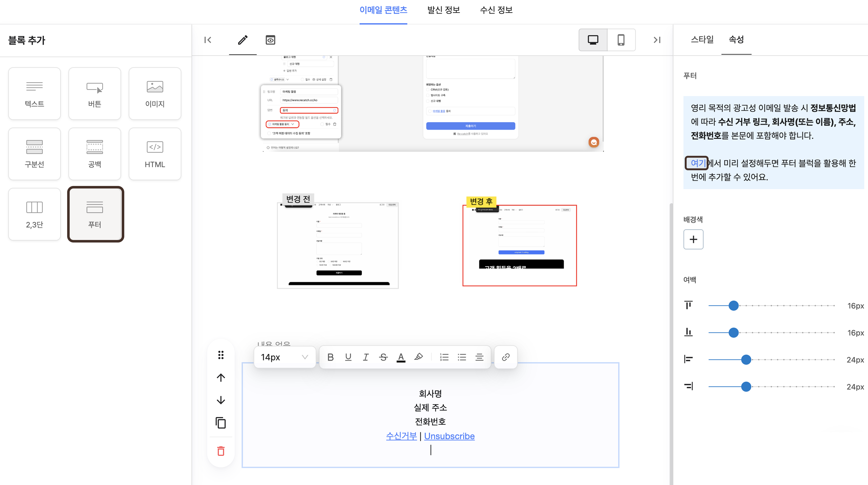Open the email preview eye icon
868x485 pixels.
[270, 40]
